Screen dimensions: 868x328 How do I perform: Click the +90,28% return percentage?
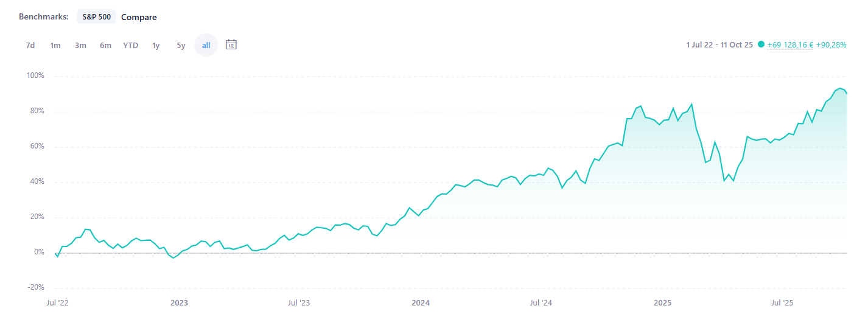click(x=831, y=44)
